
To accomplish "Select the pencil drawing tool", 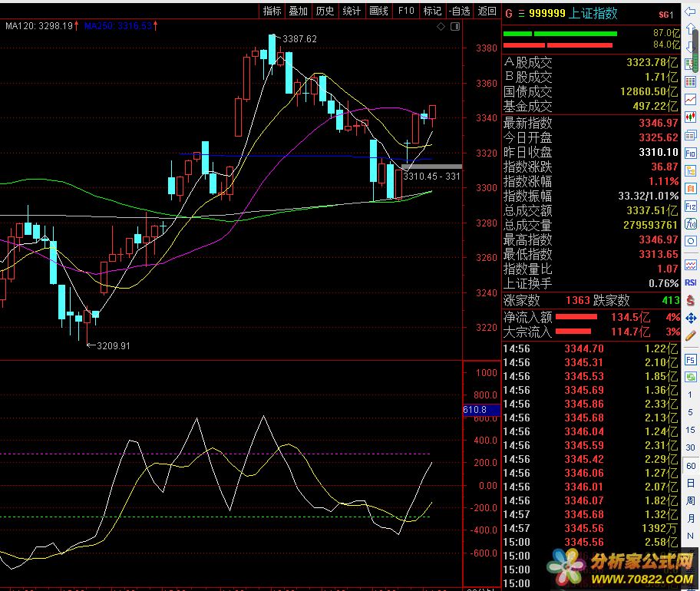I will click(690, 335).
